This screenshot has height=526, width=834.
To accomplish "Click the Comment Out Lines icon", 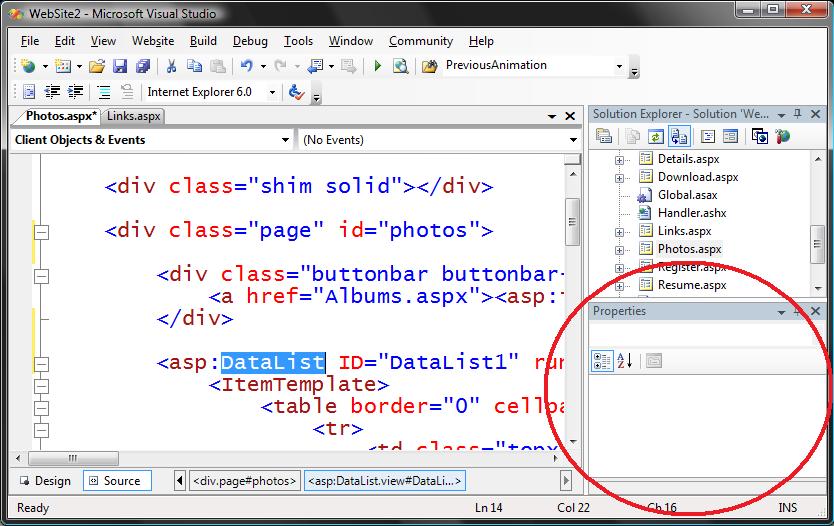I will point(104,92).
